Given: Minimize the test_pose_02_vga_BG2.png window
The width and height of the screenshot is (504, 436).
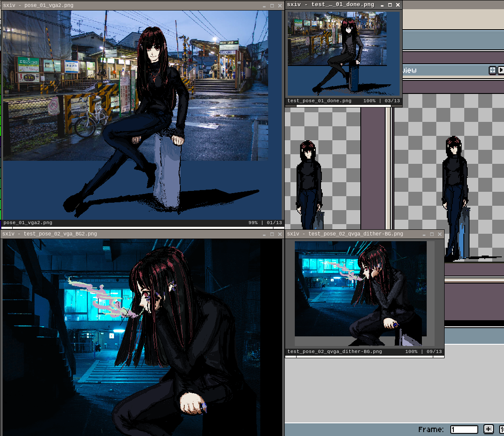Looking at the screenshot, I should click(264, 235).
